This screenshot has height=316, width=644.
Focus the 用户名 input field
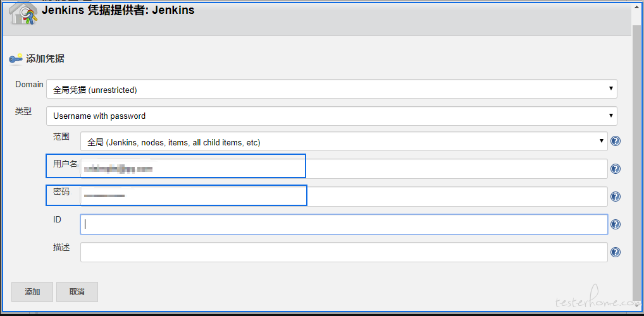pos(344,169)
